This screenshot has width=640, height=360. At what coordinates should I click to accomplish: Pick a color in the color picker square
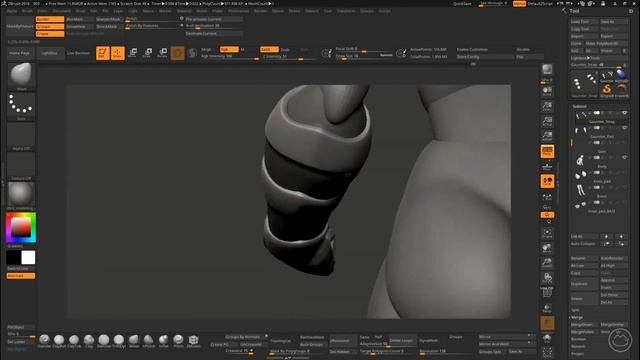(x=21, y=227)
